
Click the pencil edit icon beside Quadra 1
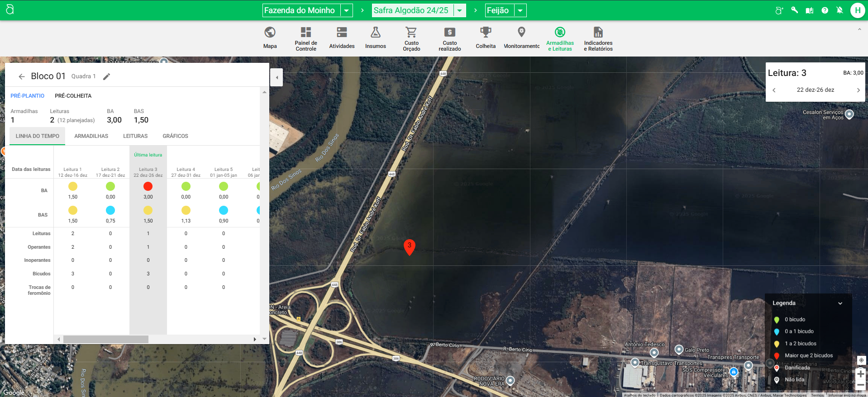(x=107, y=76)
